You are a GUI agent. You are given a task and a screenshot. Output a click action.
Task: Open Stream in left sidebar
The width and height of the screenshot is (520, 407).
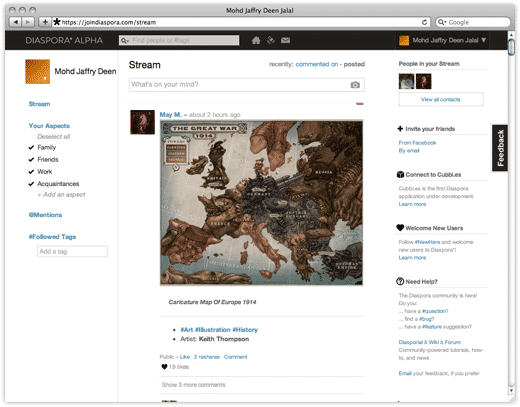(x=39, y=104)
